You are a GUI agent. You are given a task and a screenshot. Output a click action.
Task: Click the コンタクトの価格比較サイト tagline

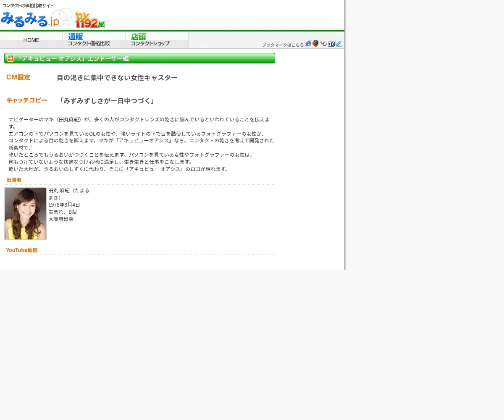(28, 5)
